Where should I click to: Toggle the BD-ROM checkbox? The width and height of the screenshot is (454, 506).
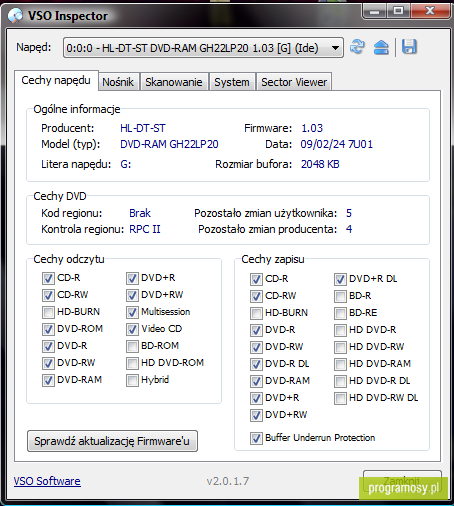(132, 346)
